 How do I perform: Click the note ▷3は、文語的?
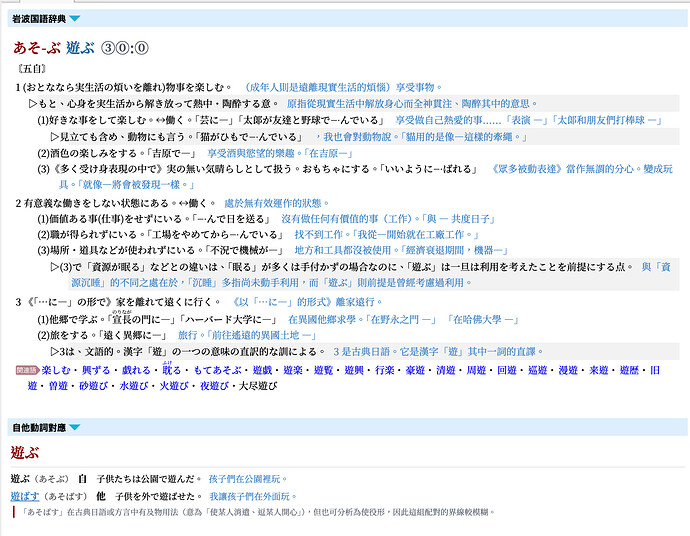188,352
